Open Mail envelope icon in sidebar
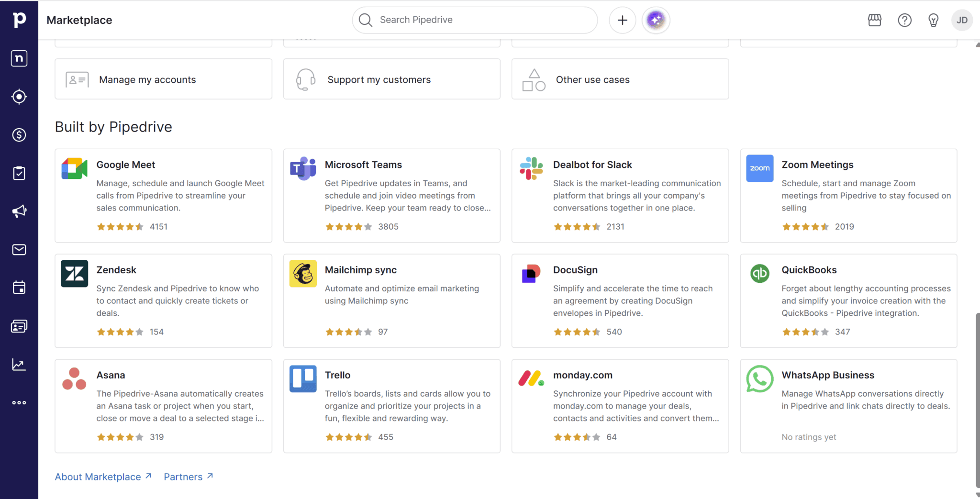Viewport: 980px width, 499px height. [x=19, y=250]
